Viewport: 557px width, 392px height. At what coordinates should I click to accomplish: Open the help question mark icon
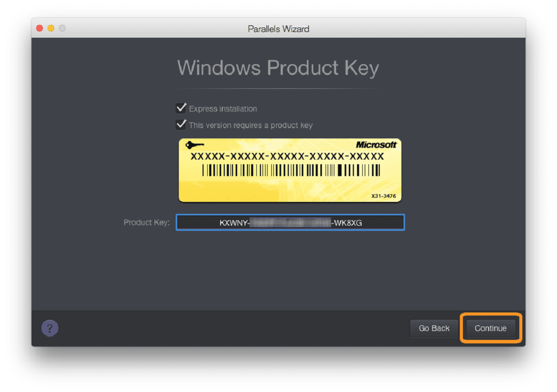50,328
